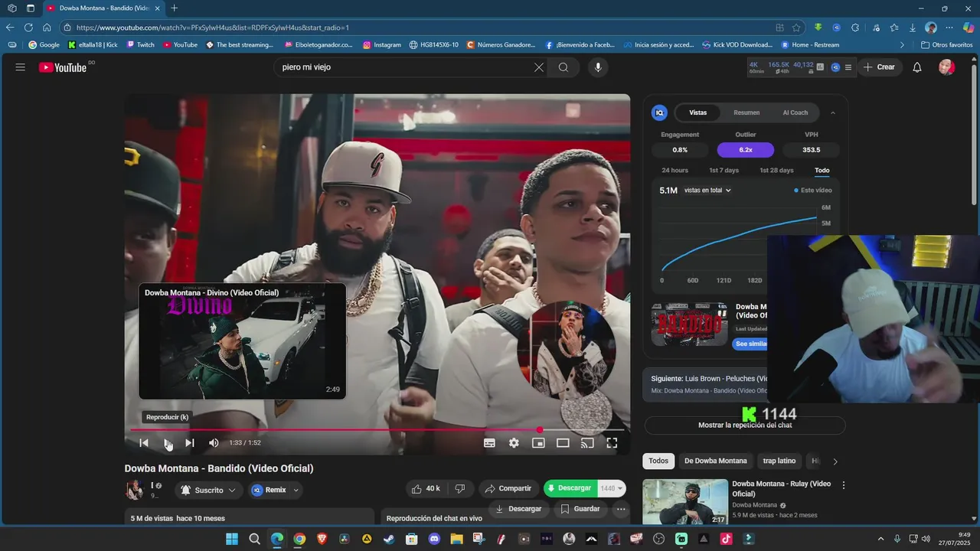980x551 pixels.
Task: Play the video with Reproducir button
Action: 168,443
